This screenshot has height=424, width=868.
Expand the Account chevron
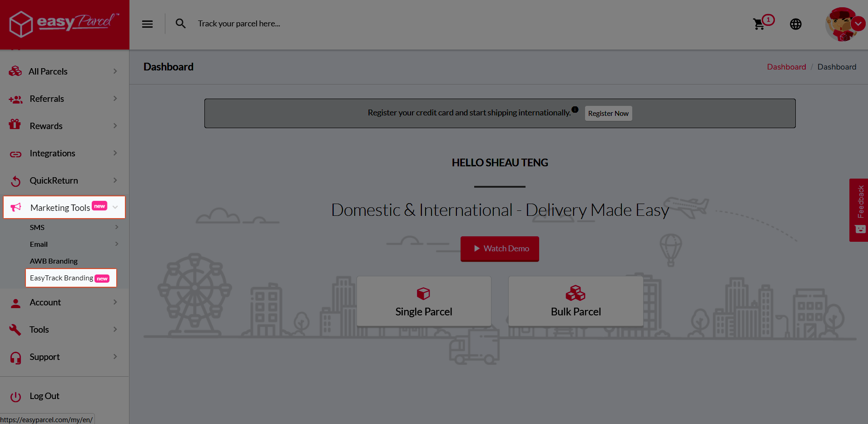click(x=115, y=302)
